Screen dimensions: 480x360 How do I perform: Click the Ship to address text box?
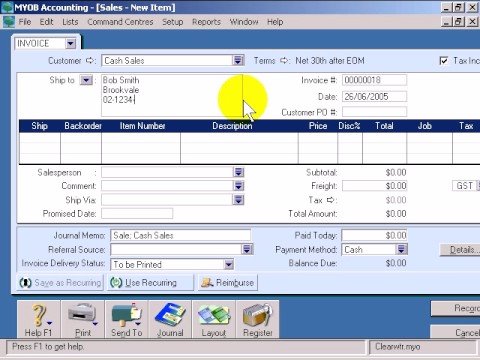(172, 95)
